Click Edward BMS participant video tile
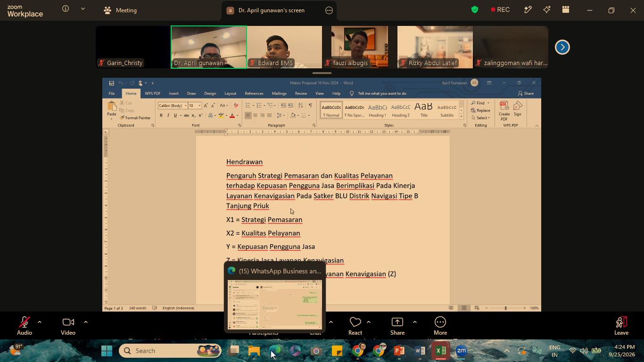 pyautogui.click(x=284, y=47)
